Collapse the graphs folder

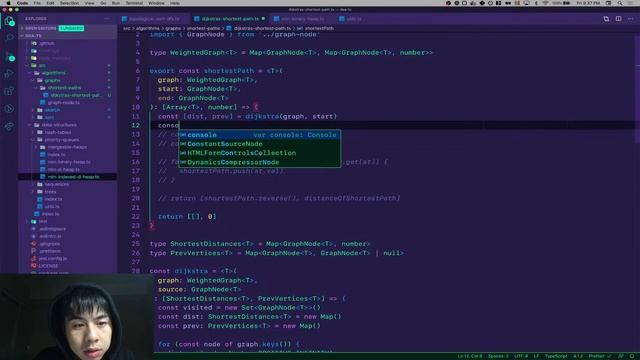[x=67, y=80]
